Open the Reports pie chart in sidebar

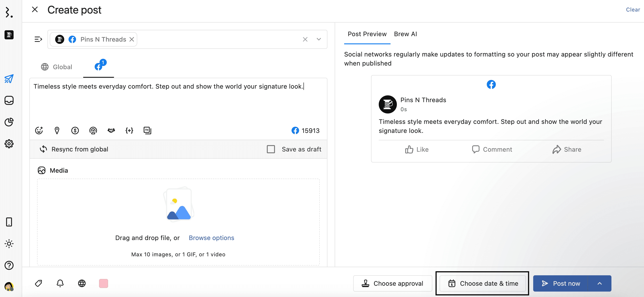click(x=9, y=122)
